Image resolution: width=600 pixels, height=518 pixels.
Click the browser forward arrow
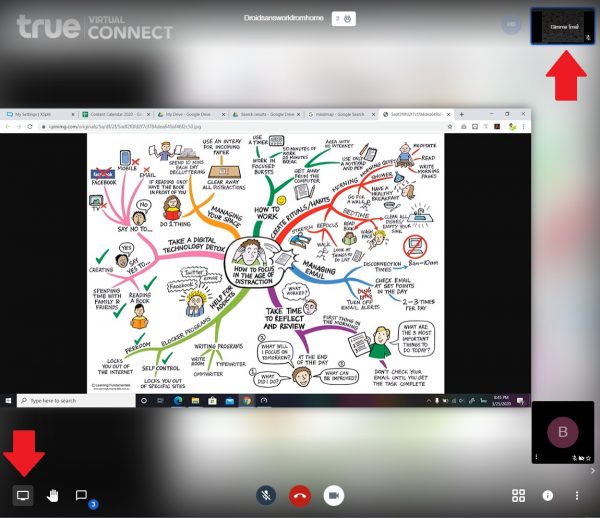tap(18, 127)
